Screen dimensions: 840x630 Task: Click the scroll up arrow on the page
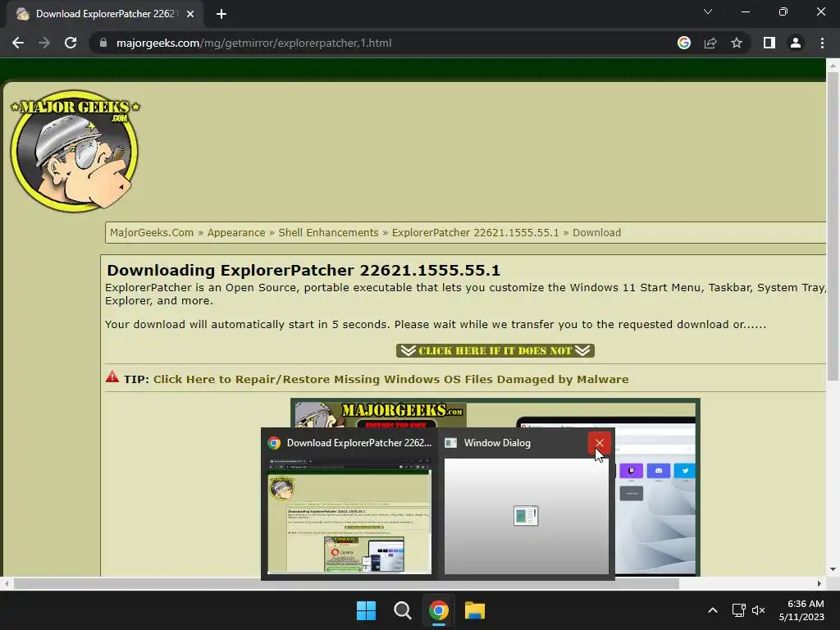pyautogui.click(x=833, y=66)
